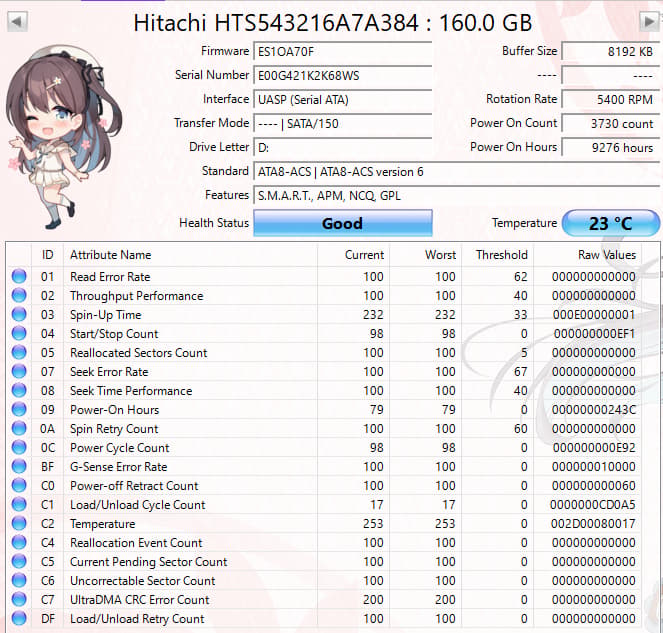Click status orb for Reallocated Sectors Count
Image resolution: width=663 pixels, height=633 pixels.
pyautogui.click(x=19, y=352)
